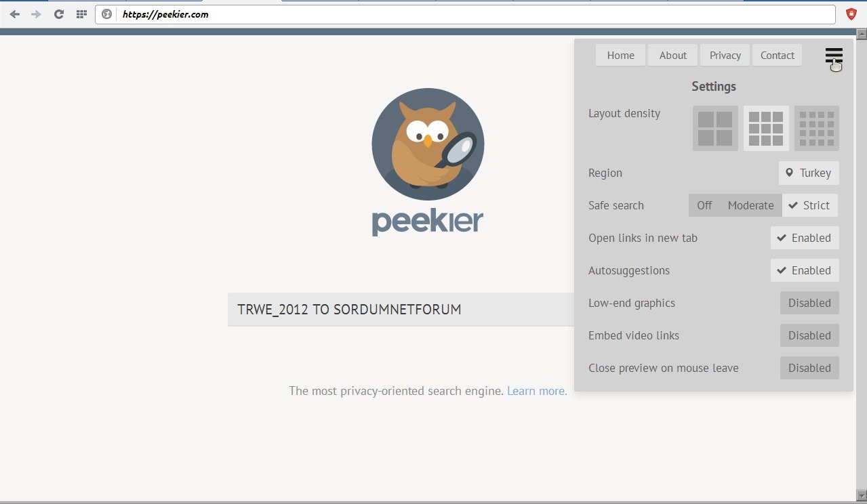This screenshot has height=504, width=867.
Task: Open the About page
Action: point(672,56)
